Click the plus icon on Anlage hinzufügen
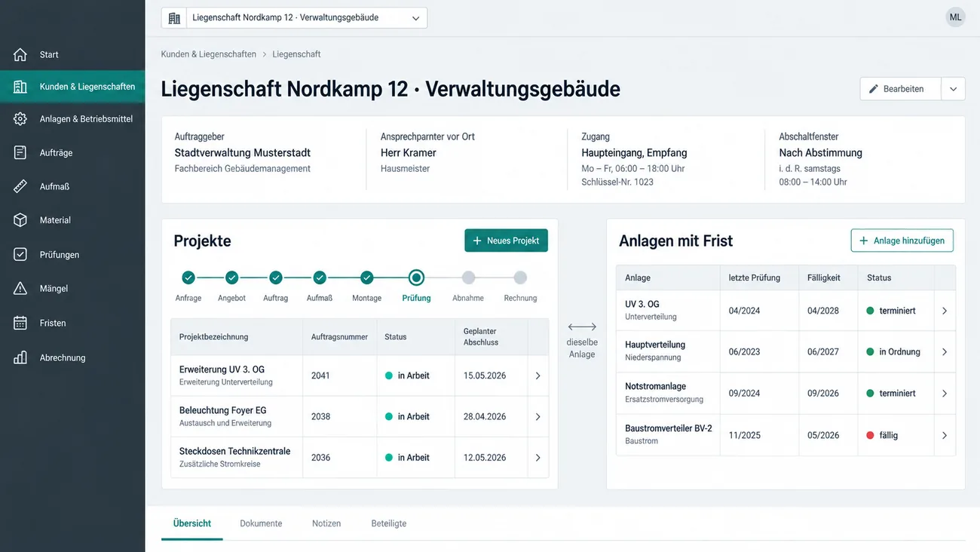 click(x=864, y=241)
